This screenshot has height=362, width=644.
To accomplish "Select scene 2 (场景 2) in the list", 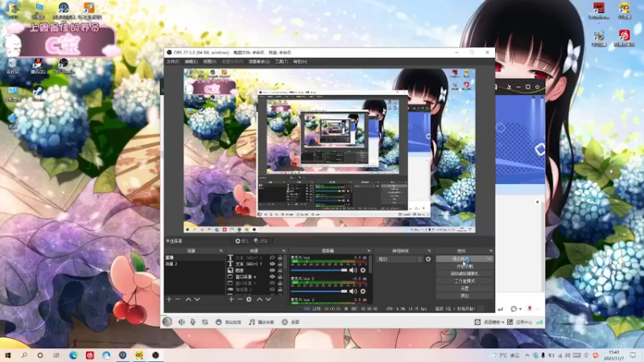I will [194, 264].
